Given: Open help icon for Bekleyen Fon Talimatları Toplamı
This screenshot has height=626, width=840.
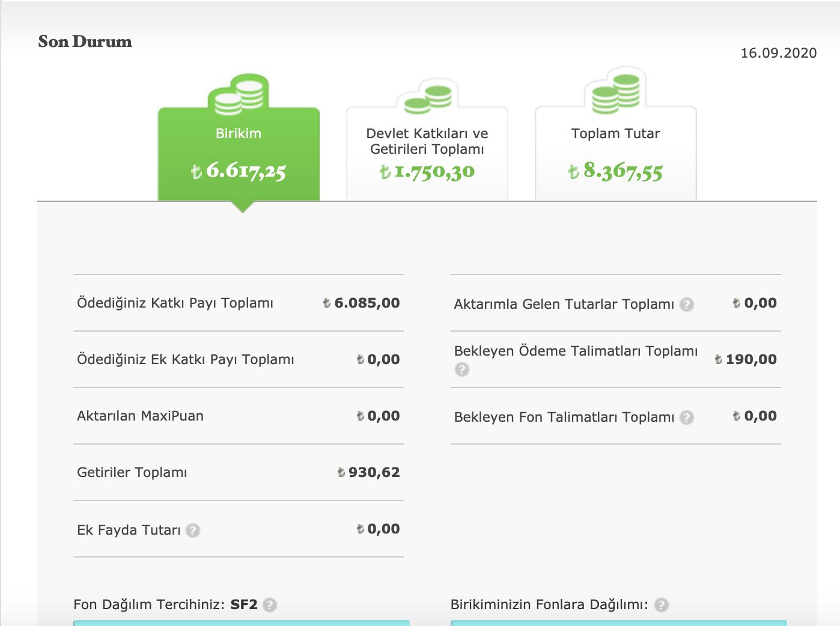Looking at the screenshot, I should pyautogui.click(x=686, y=418).
